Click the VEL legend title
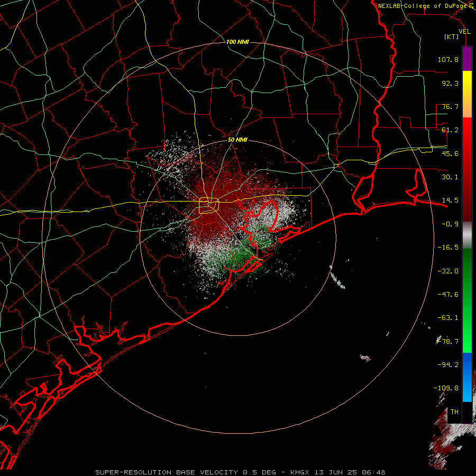Viewport: 476px width, 476px height. 465,32
